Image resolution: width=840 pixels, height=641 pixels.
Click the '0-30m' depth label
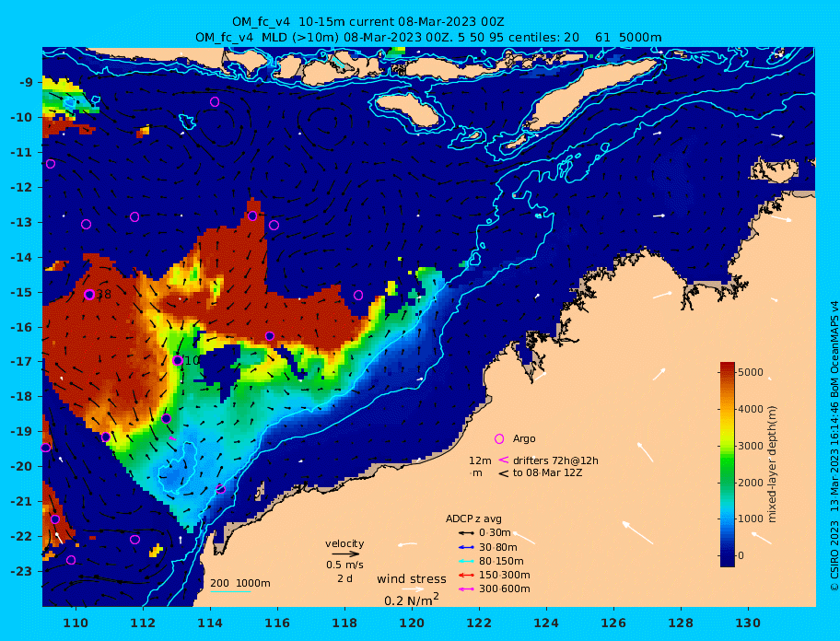point(495,533)
